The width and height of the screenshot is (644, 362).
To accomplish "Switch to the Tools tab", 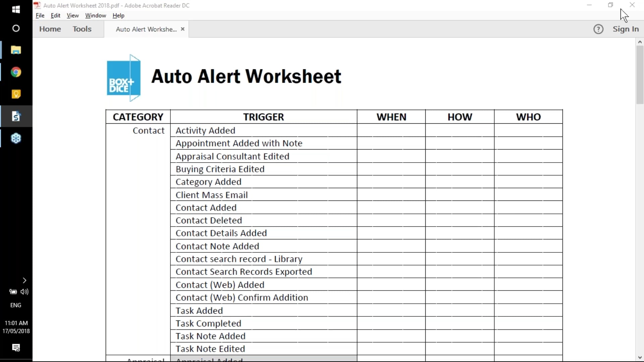I will pos(82,29).
